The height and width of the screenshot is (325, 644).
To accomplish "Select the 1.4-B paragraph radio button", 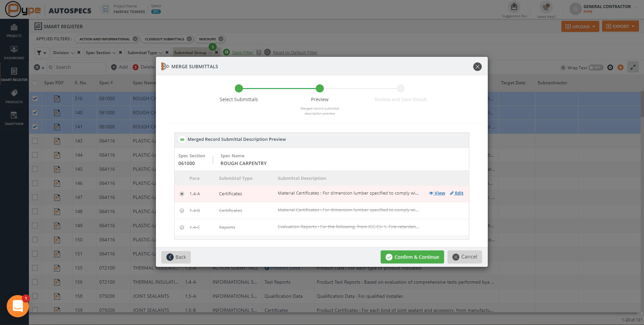I will click(x=182, y=211).
